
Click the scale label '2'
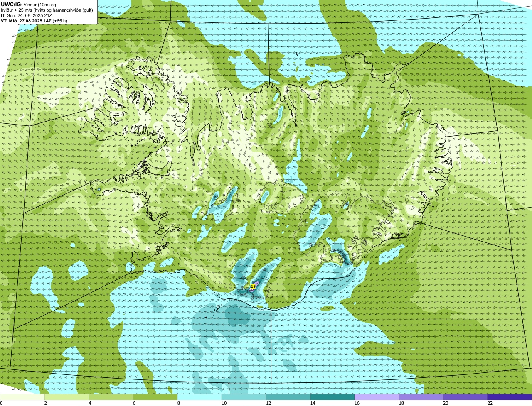46,403
